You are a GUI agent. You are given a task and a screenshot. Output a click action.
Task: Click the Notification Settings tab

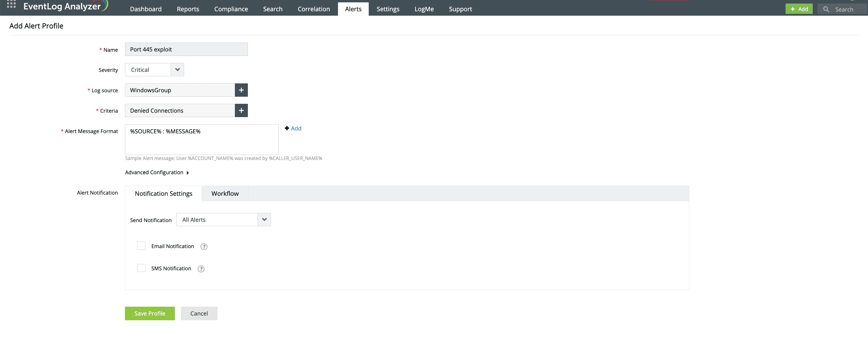coord(163,194)
